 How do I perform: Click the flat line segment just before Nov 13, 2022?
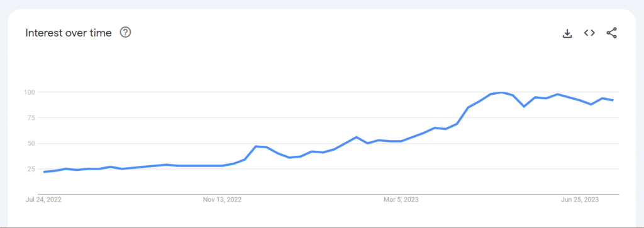(x=200, y=166)
